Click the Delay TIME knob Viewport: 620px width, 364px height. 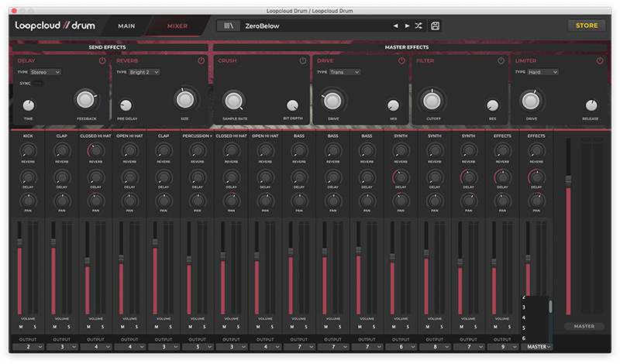point(29,105)
